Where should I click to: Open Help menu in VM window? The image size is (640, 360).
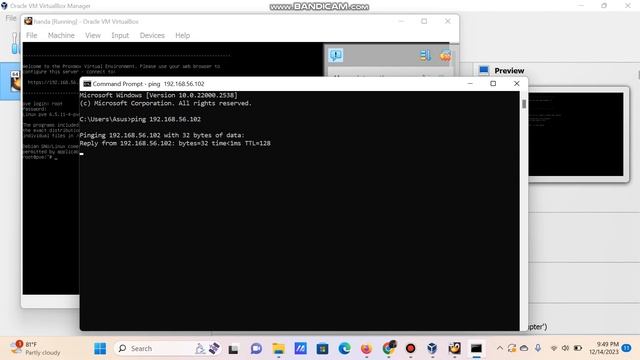[182, 36]
